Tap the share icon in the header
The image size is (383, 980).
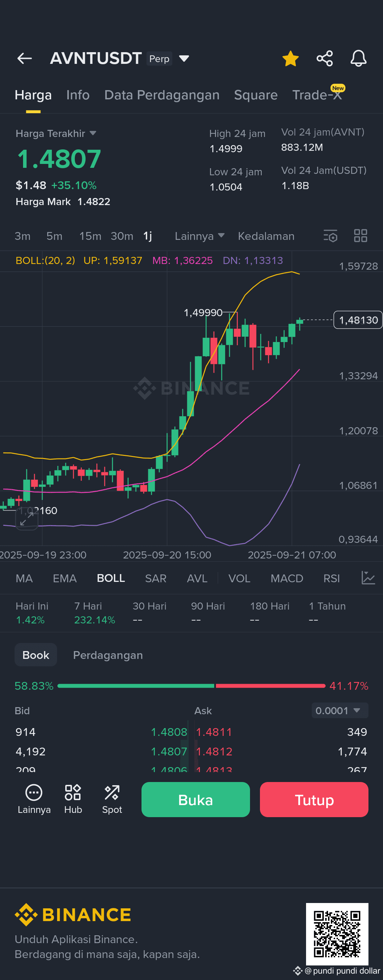324,59
